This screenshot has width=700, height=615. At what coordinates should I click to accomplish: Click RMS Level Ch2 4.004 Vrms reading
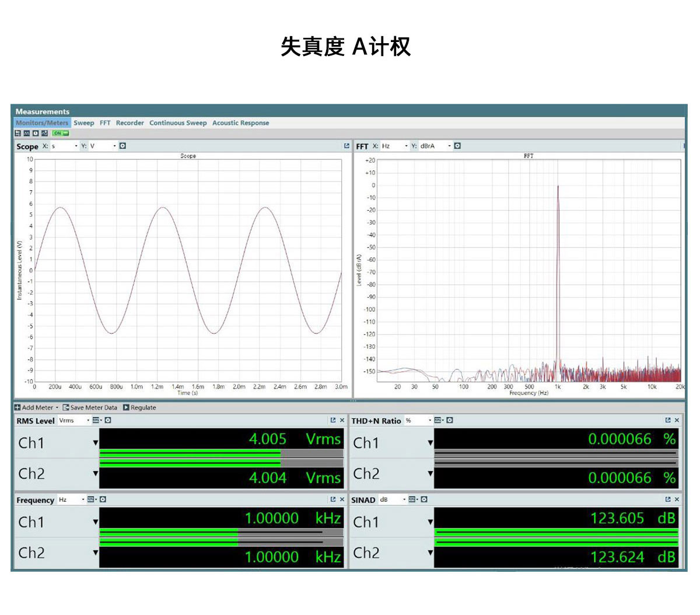[295, 477]
